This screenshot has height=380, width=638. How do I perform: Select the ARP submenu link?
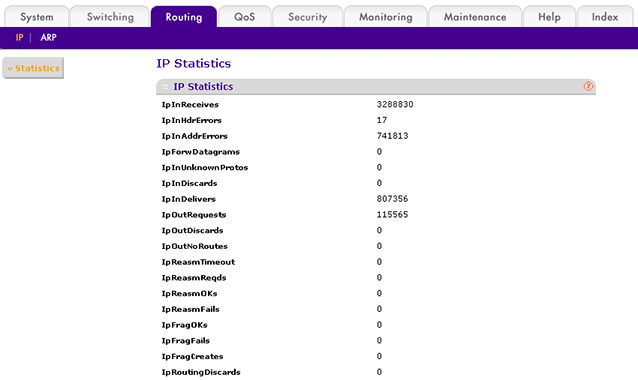click(x=48, y=37)
